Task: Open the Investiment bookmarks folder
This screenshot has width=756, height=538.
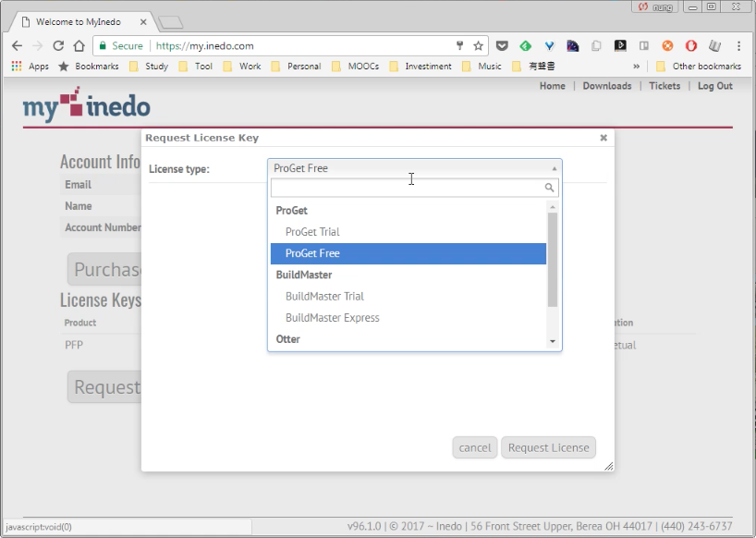Action: click(421, 66)
